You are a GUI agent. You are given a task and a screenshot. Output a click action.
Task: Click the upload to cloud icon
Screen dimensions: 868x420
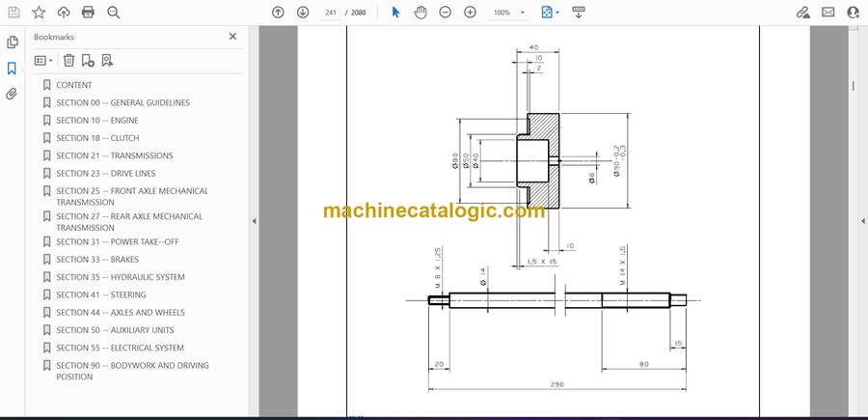pos(64,13)
